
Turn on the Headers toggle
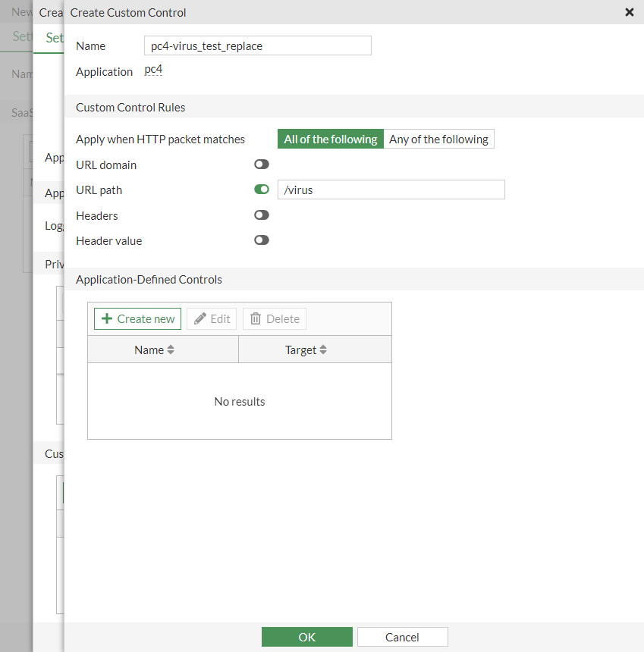(261, 215)
